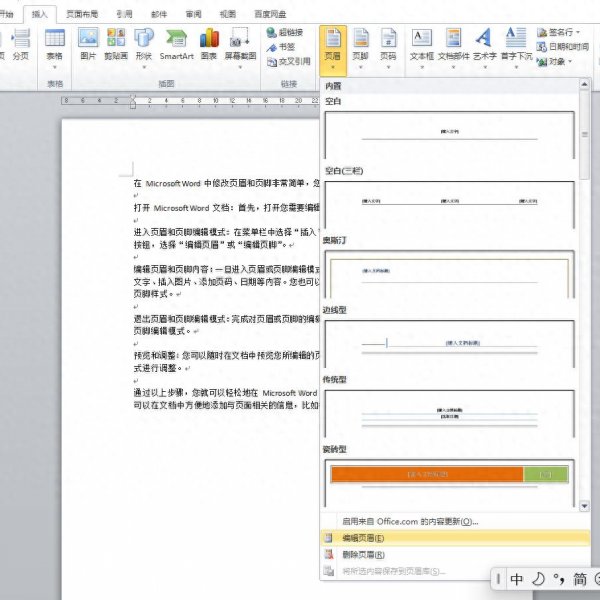Image resolution: width=600 pixels, height=600 pixels.
Task: Toggle 简 simplified/traditional Chinese mode
Action: (580, 579)
